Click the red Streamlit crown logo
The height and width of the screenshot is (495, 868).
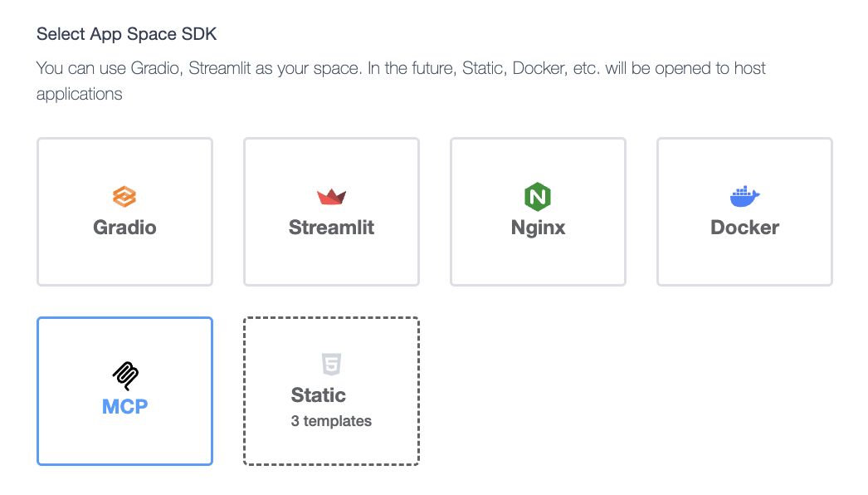click(331, 197)
